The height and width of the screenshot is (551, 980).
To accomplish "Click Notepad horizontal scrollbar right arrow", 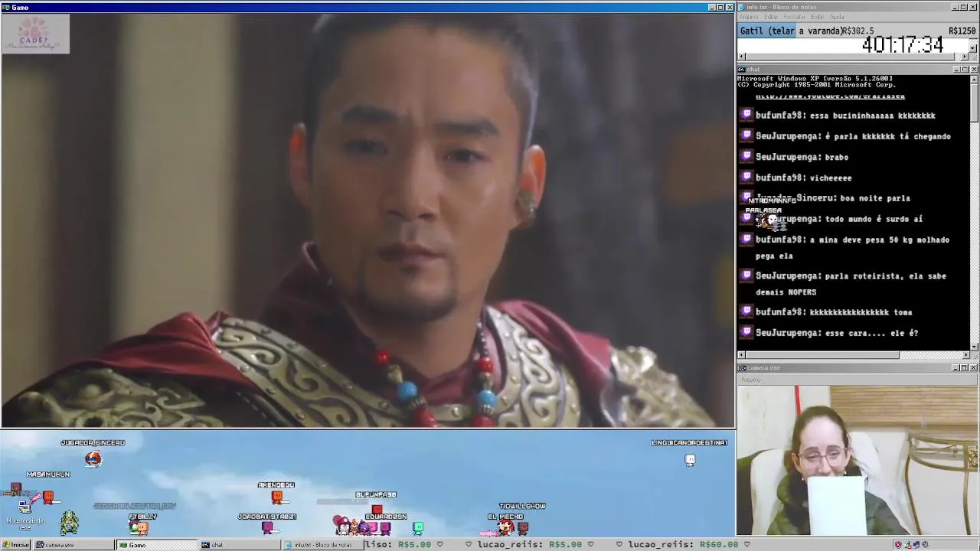I will [x=965, y=57].
